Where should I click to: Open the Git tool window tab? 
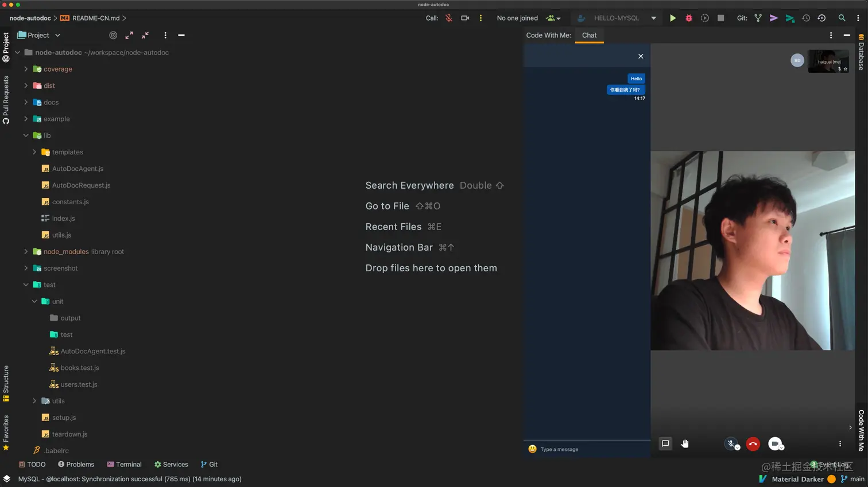coord(209,465)
